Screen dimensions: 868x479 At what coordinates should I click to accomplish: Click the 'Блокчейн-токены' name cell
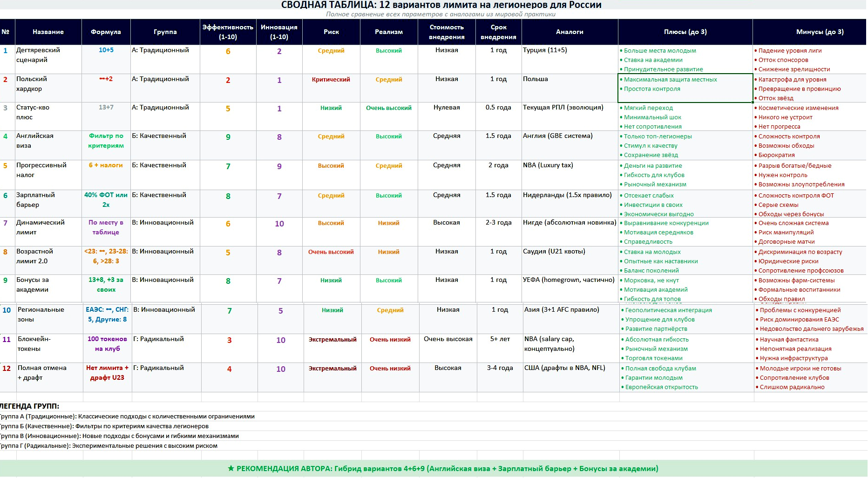(x=49, y=344)
